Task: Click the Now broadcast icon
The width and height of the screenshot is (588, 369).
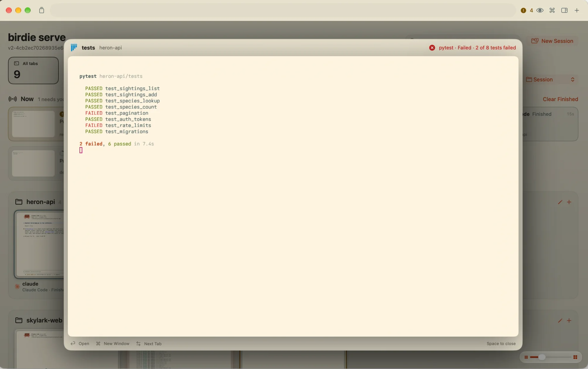Action: [x=13, y=99]
